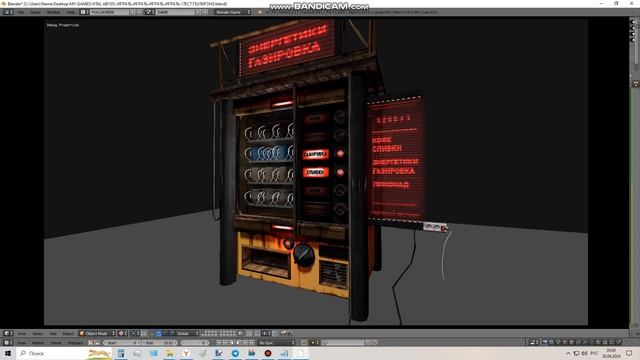
Task: Open the Game menu
Action: (36, 12)
